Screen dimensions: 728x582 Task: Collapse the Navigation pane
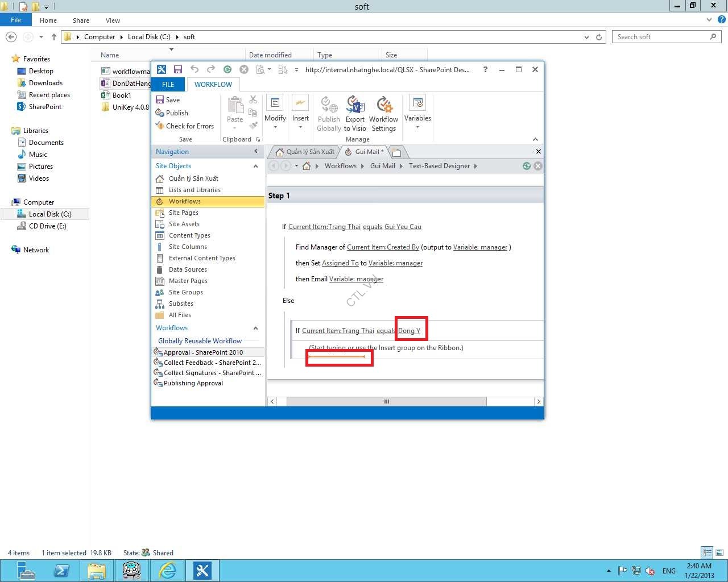(255, 151)
